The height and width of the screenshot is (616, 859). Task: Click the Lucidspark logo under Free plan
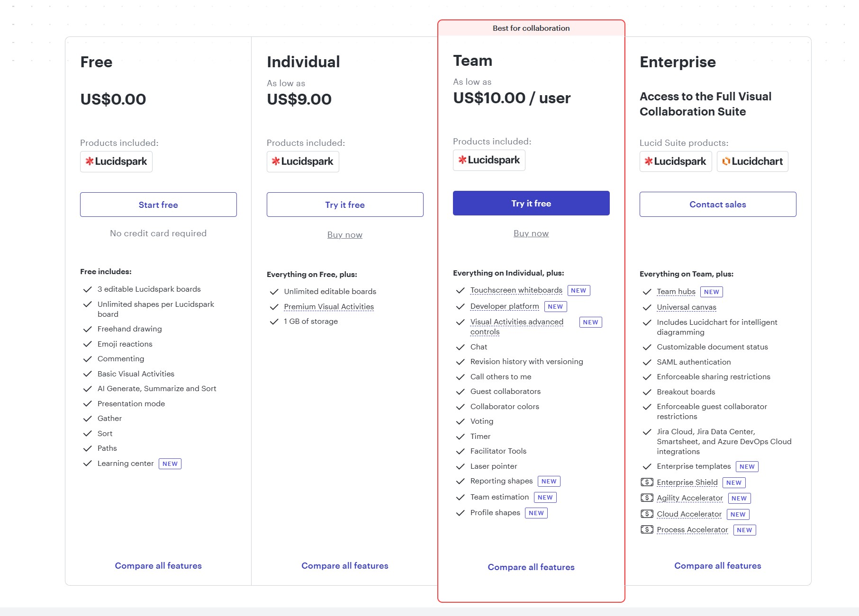(116, 161)
